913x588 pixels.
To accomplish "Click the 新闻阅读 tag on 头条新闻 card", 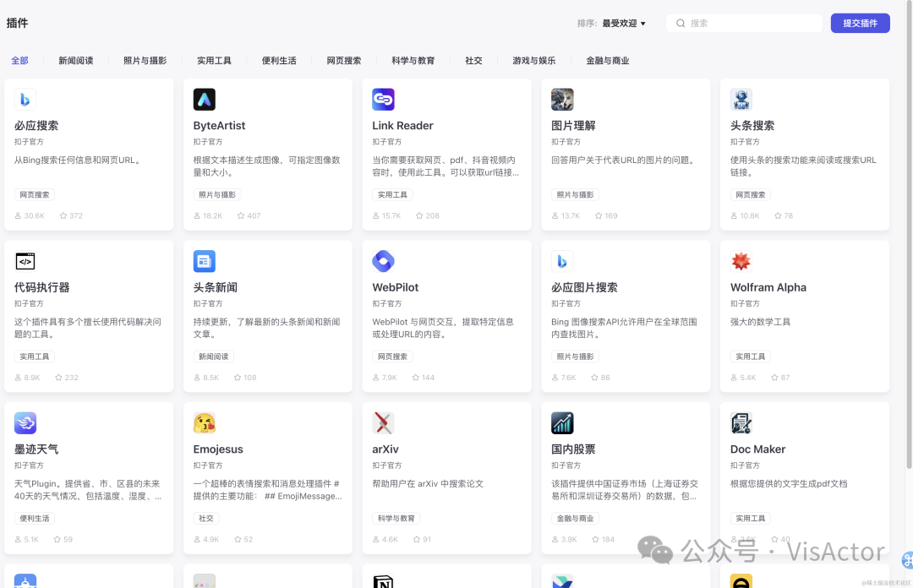I will [213, 357].
